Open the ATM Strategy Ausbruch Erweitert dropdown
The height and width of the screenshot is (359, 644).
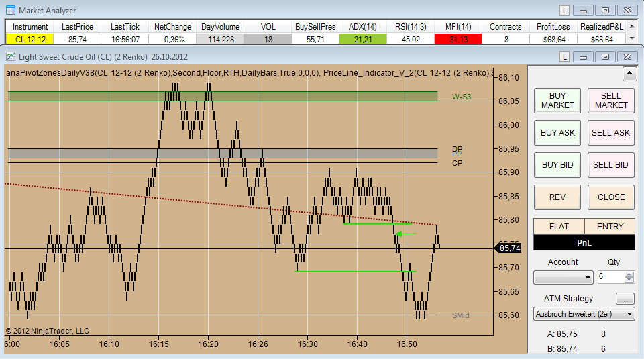(584, 314)
